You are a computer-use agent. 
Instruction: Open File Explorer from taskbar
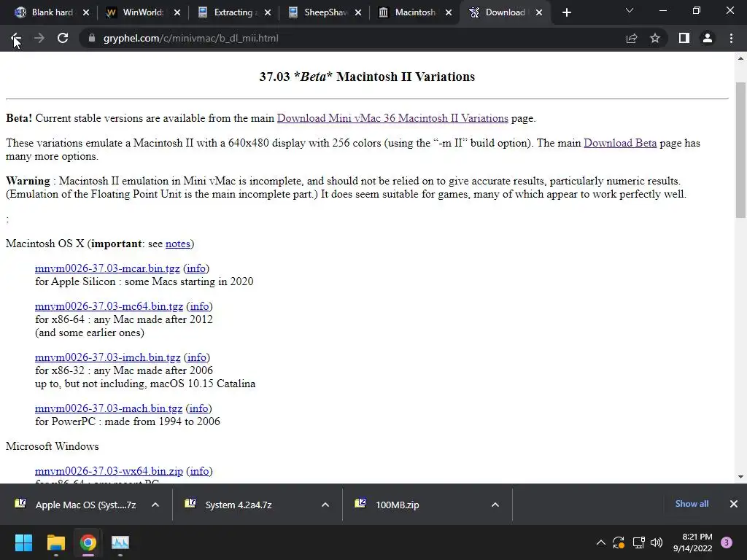(55, 542)
